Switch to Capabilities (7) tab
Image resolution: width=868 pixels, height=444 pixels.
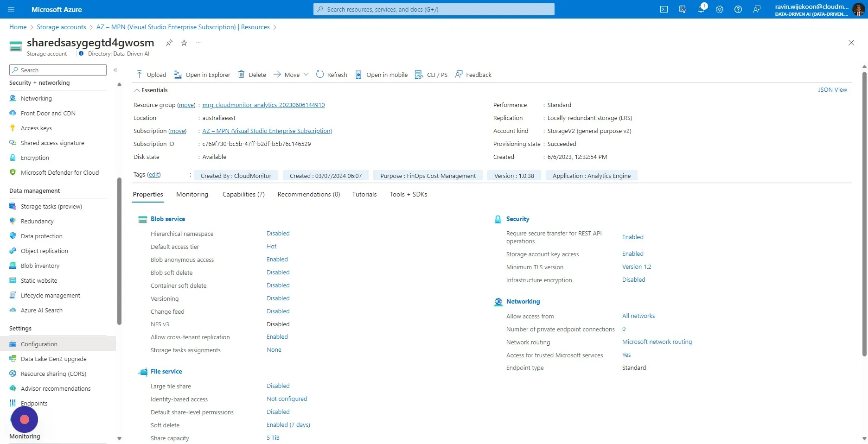243,194
